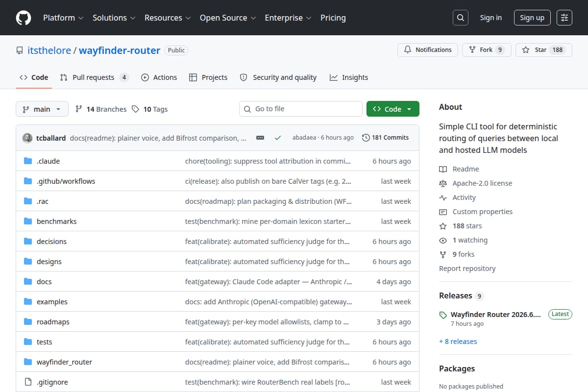Open the tcballard author link
Viewport: 588px width, 392px height.
pos(51,138)
